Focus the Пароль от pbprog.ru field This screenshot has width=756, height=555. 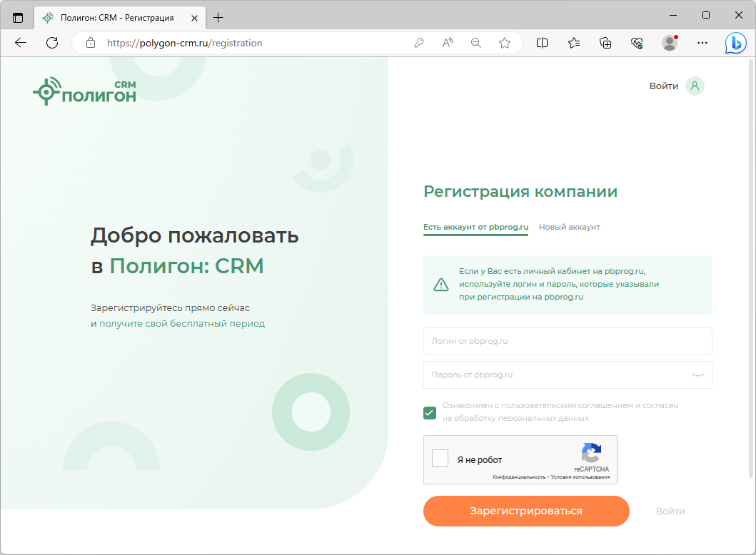click(568, 375)
